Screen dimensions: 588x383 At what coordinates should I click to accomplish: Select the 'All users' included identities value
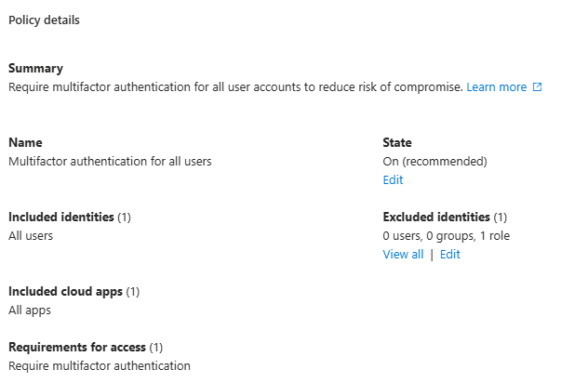coord(31,236)
